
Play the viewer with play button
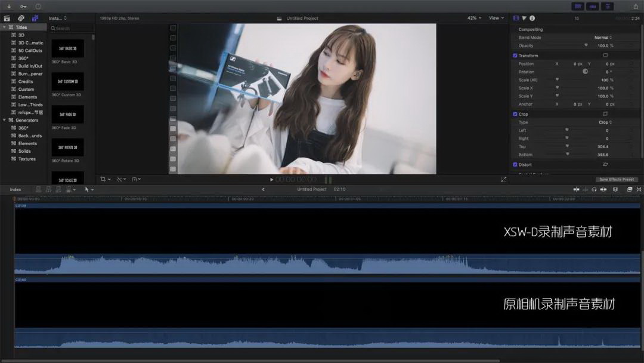pyautogui.click(x=271, y=180)
